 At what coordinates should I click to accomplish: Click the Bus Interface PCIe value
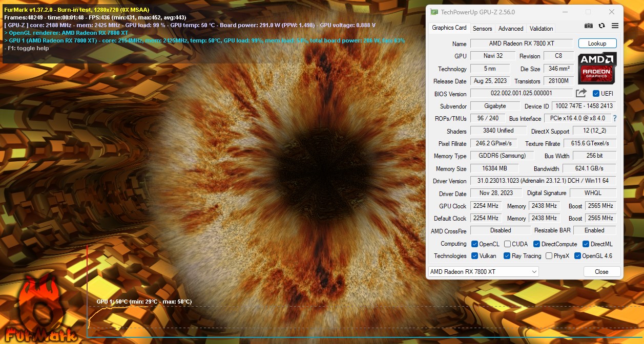click(x=577, y=118)
